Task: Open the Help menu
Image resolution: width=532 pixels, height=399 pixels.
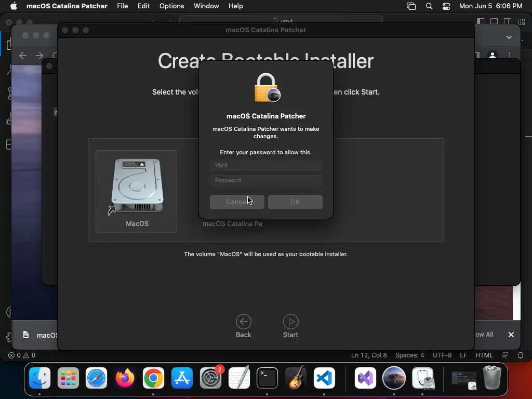Action: [x=235, y=6]
